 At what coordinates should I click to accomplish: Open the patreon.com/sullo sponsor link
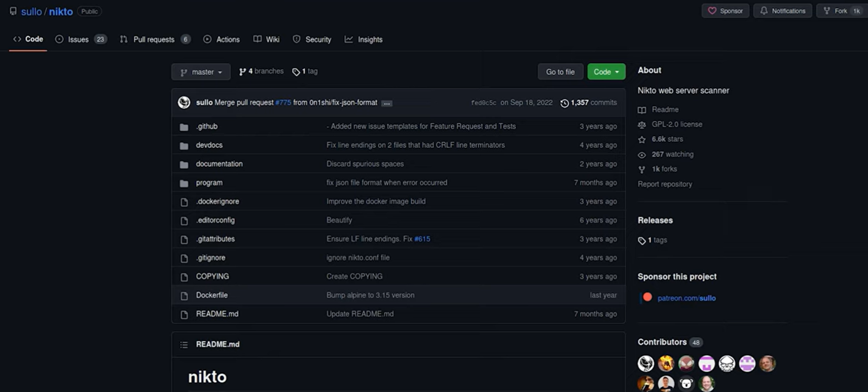[686, 298]
